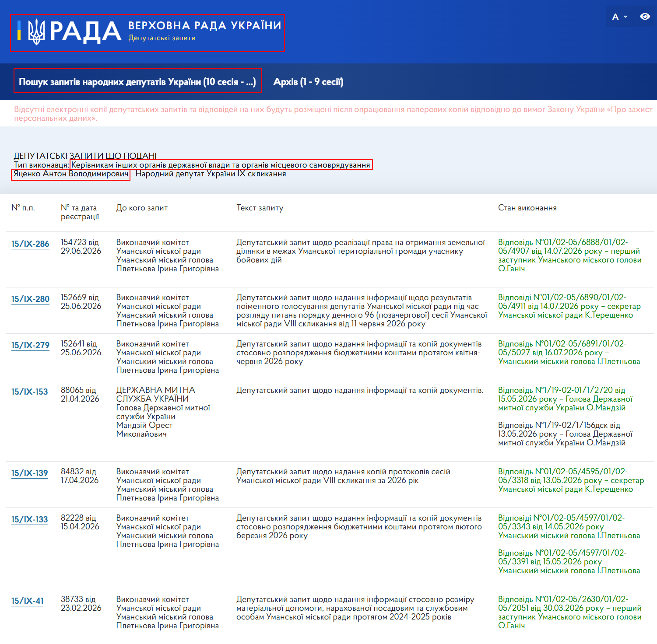Open request 15/IX-139
The image size is (657, 644).
[x=30, y=473]
